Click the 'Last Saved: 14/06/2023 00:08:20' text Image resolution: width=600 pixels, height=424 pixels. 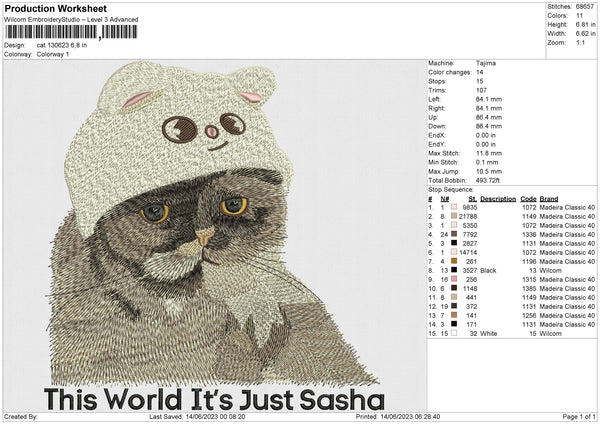pos(197,416)
